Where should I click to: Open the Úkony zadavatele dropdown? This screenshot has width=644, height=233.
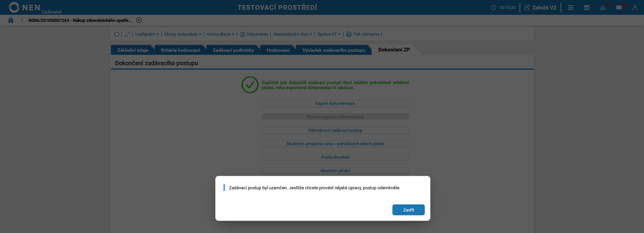[x=183, y=34]
